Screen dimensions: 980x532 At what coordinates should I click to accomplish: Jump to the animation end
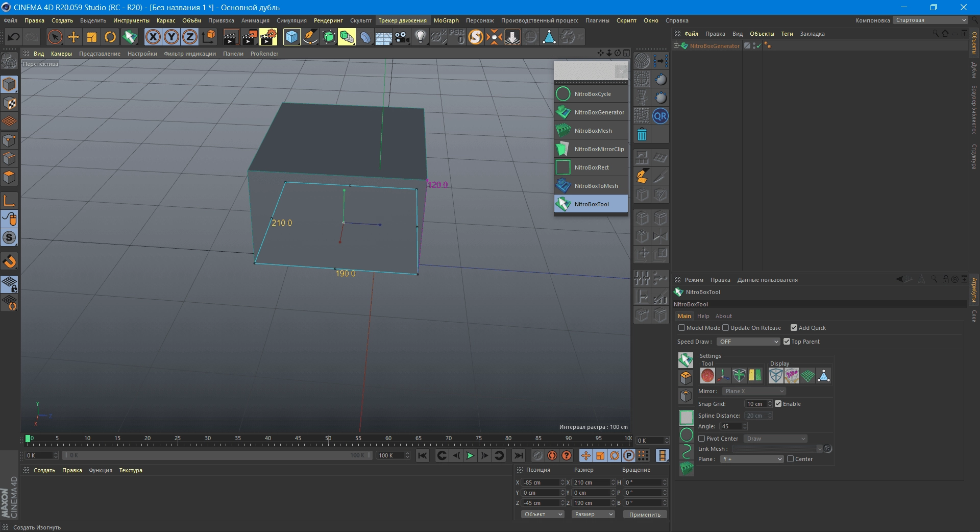click(x=518, y=455)
